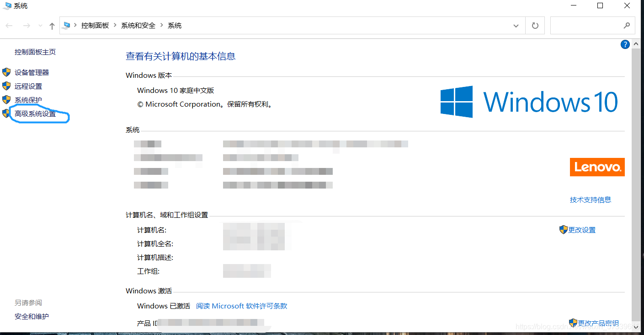644x335 pixels.
Task: Open 远程设置 from the sidebar
Action: pos(28,86)
